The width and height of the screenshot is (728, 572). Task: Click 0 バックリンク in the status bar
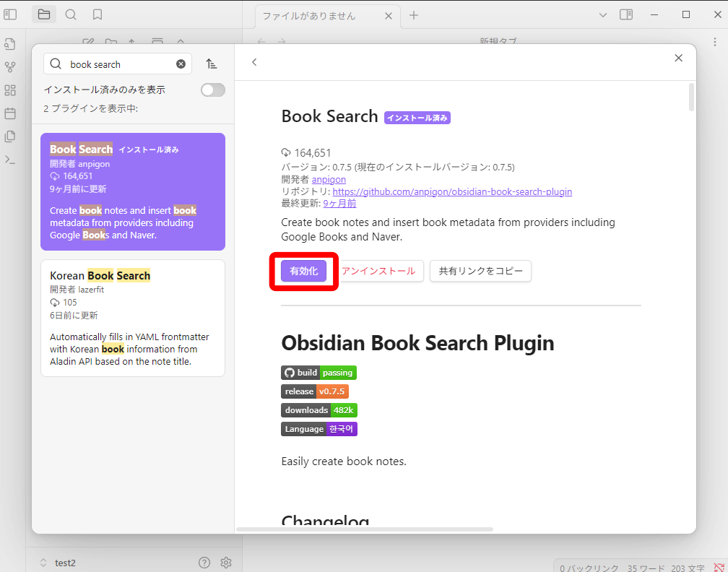(589, 568)
